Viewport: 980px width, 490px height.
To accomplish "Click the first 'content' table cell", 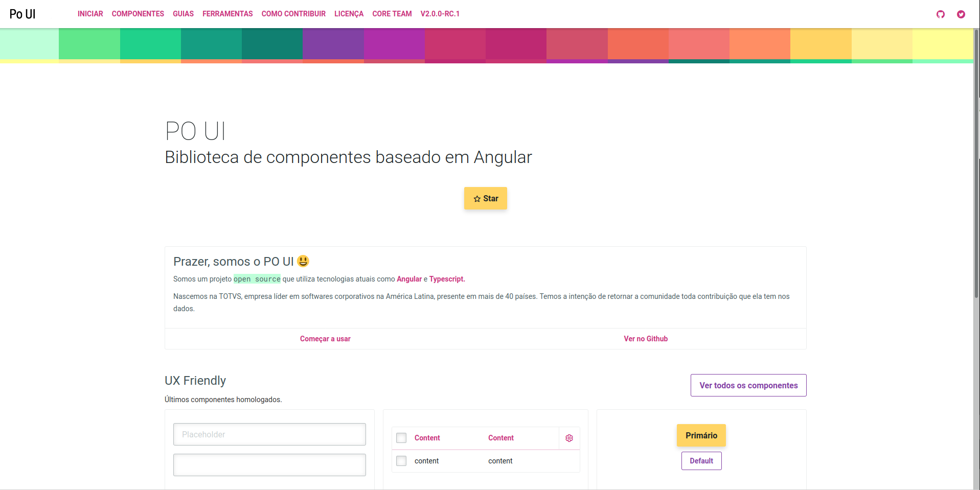I will [x=427, y=461].
